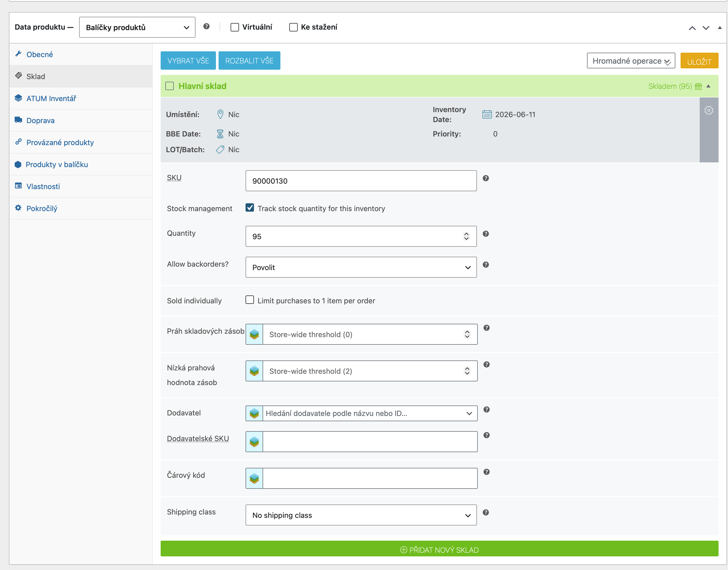Click the Quantity field stepper arrows
Screen dimensions: 728x570
[x=466, y=236]
